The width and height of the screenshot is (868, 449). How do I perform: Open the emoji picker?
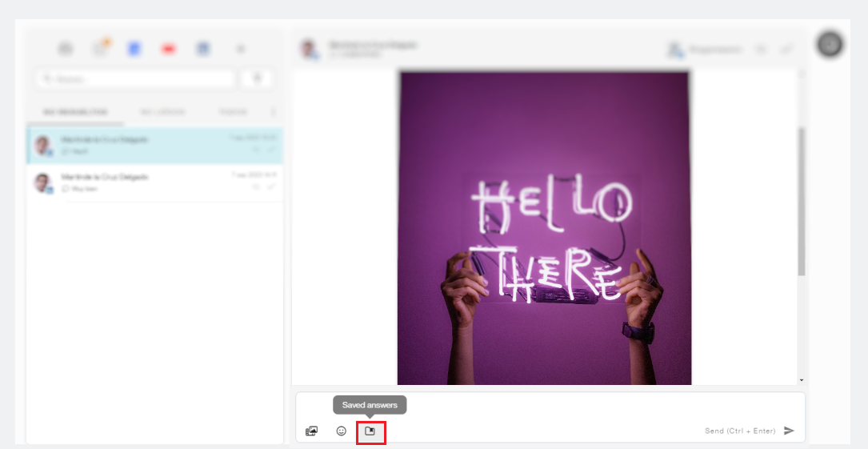coord(342,431)
